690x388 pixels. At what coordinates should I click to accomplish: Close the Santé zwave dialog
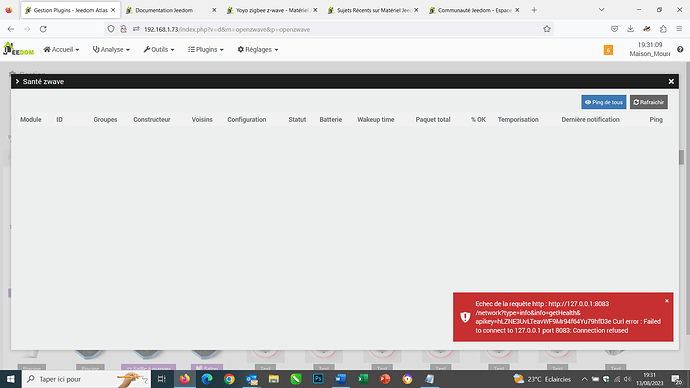(x=671, y=81)
